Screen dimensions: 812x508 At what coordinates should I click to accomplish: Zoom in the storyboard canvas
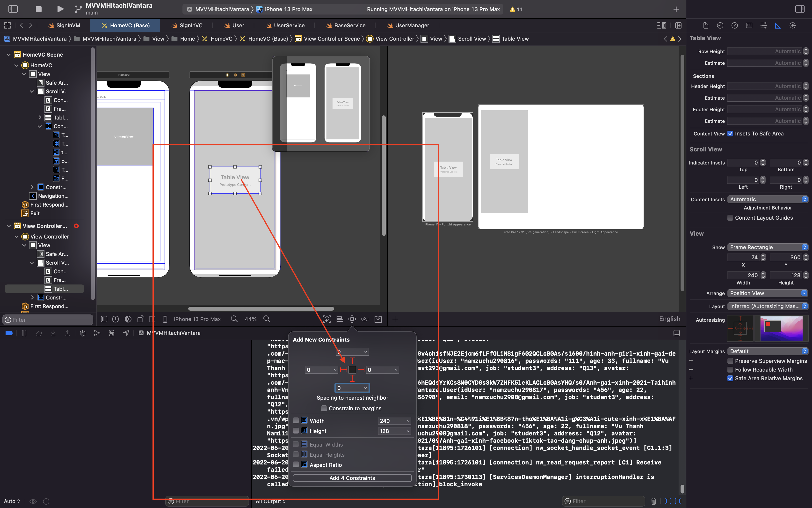267,319
